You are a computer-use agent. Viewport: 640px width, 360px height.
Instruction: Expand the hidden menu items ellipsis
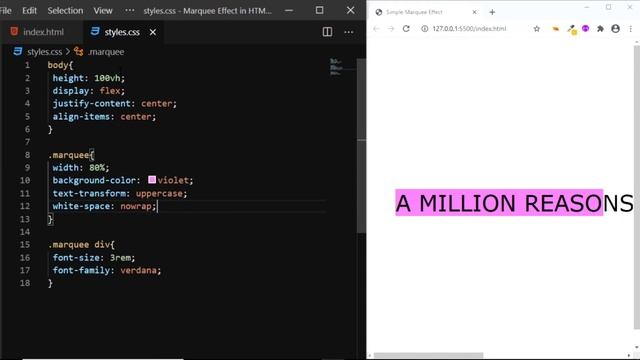click(129, 11)
